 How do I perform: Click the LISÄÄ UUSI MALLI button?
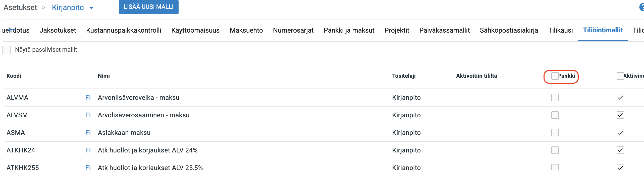coord(148,7)
